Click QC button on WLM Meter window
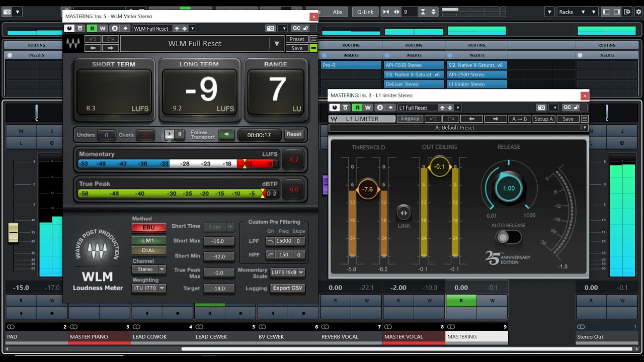Viewport: 644px width, 362px height. 296,29
